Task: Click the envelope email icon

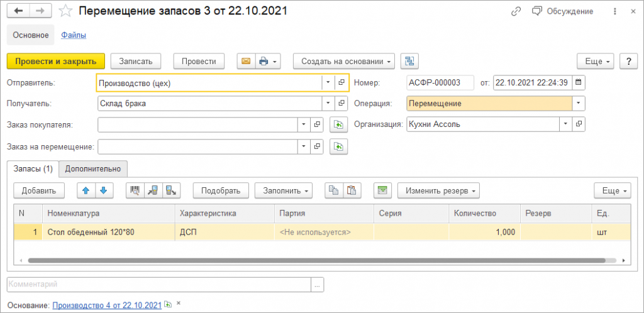Action: coord(246,61)
